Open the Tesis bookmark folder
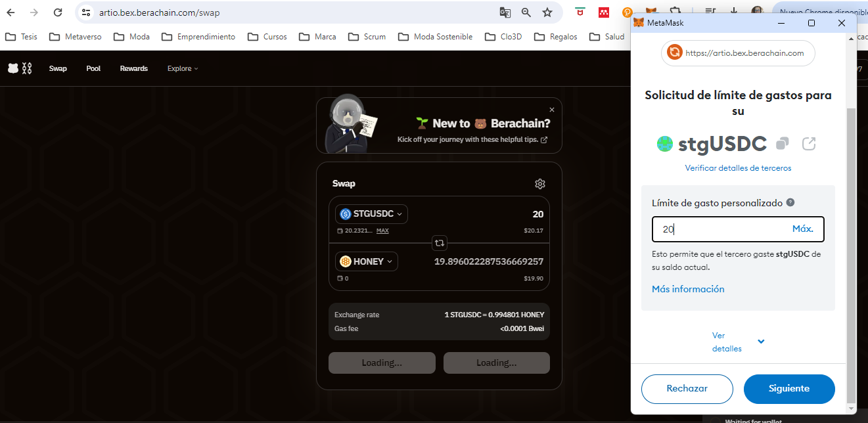 (x=21, y=37)
